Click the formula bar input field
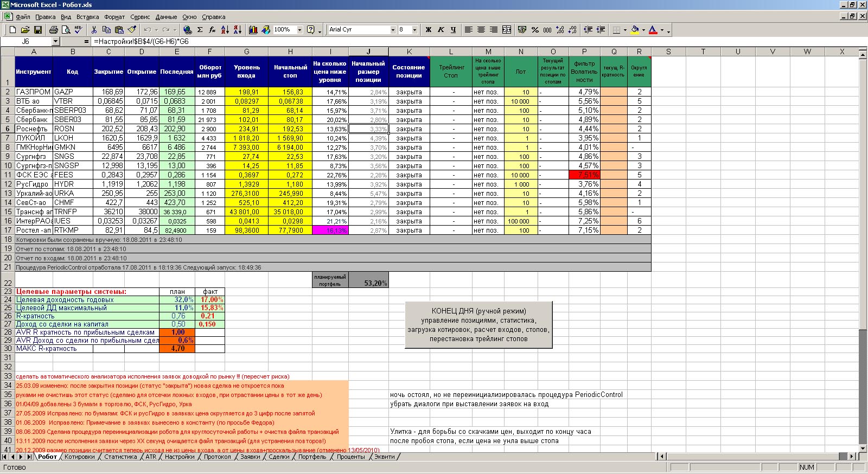Screen dimensions: 868x474 (434, 41)
